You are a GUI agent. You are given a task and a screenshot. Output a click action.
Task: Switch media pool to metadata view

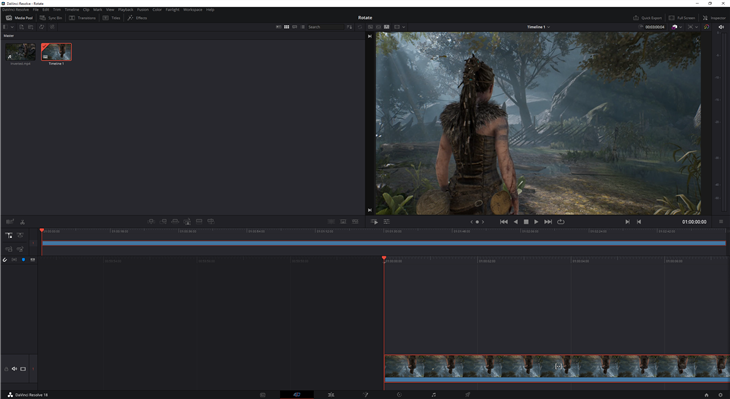(278, 27)
